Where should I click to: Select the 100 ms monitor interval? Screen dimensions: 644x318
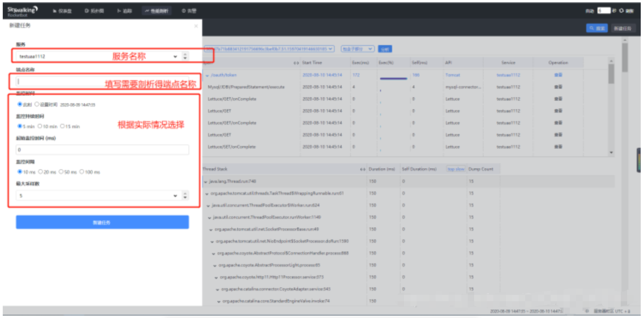pyautogui.click(x=81, y=171)
